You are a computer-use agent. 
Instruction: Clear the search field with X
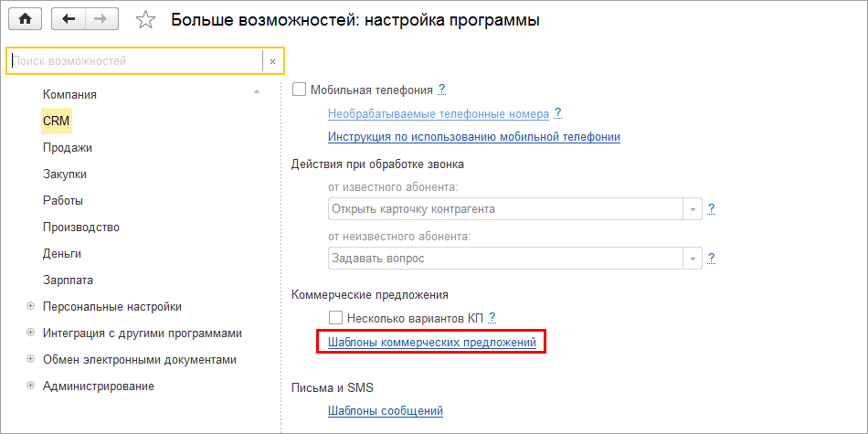pos(272,61)
